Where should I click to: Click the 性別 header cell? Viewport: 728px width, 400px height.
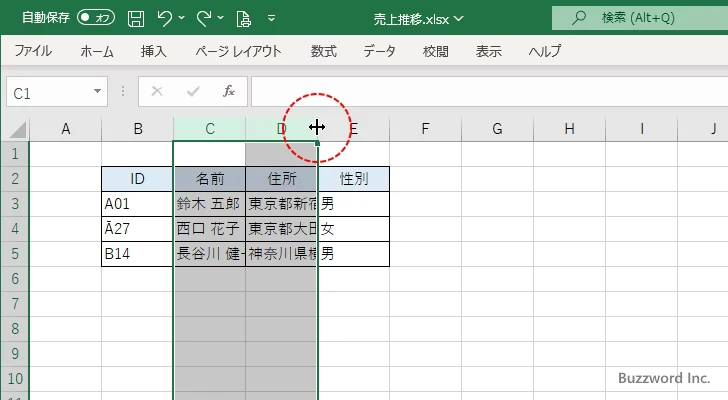[x=354, y=179]
